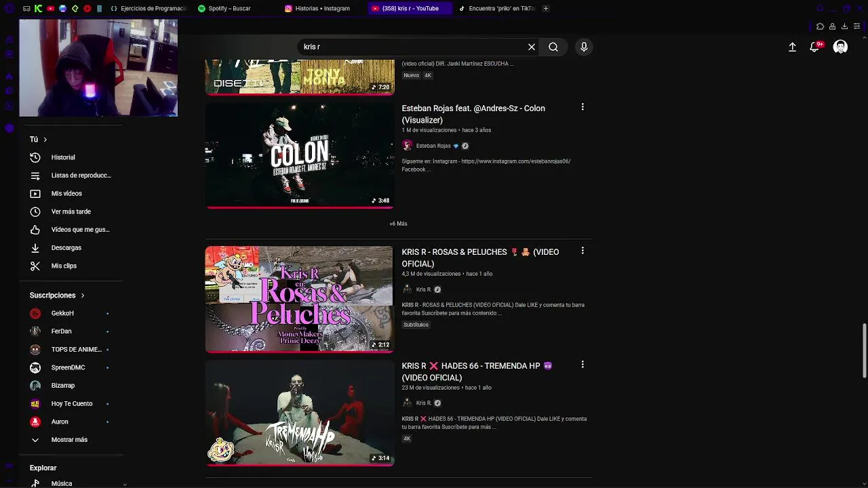The width and height of the screenshot is (868, 488).
Task: Open options menu for Tremenda HP video
Action: pyautogui.click(x=582, y=365)
